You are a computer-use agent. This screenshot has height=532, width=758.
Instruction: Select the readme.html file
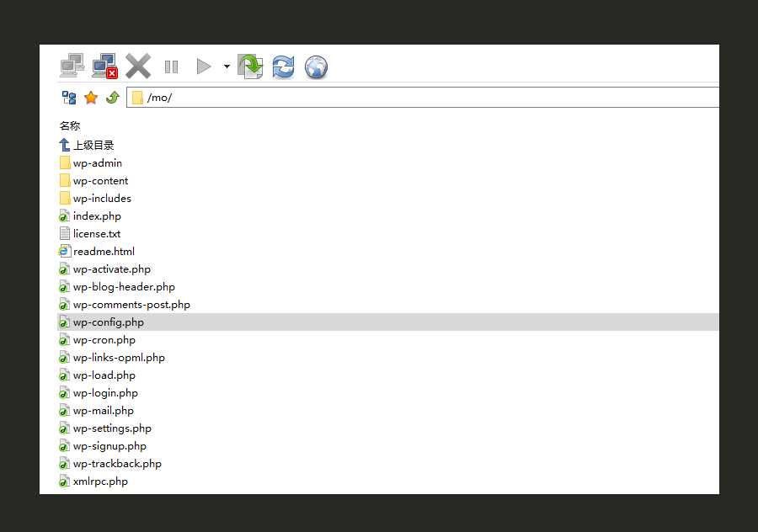click(104, 252)
